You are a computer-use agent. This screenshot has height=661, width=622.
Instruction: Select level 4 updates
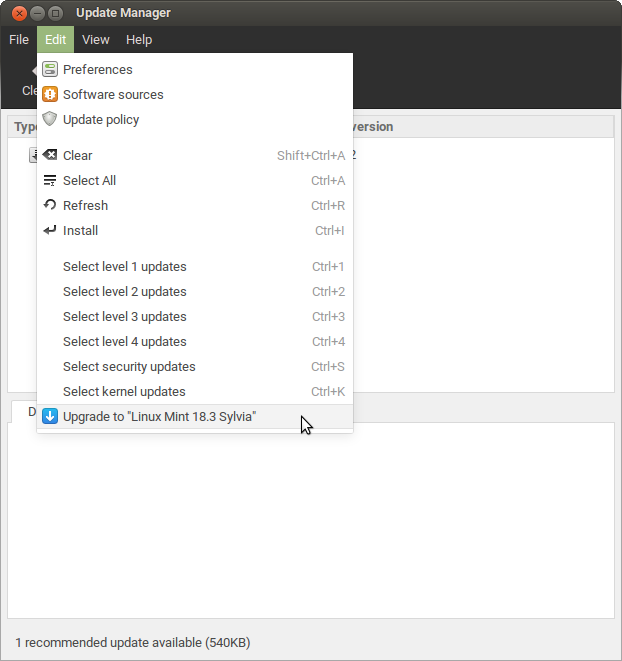coord(195,341)
